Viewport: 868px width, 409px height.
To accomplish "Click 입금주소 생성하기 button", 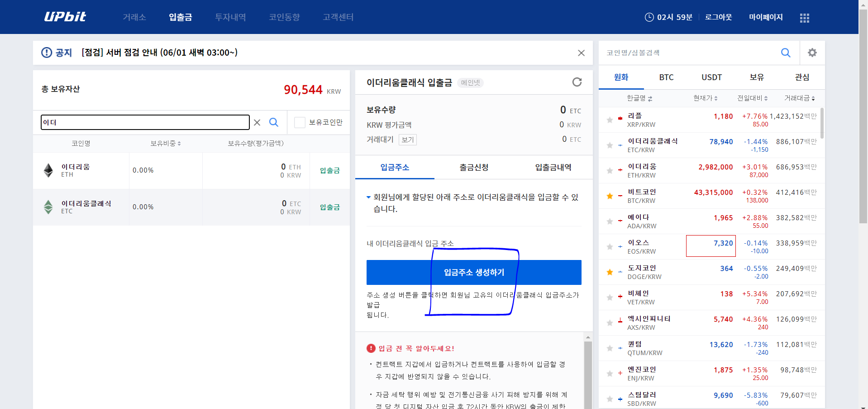I will point(474,272).
